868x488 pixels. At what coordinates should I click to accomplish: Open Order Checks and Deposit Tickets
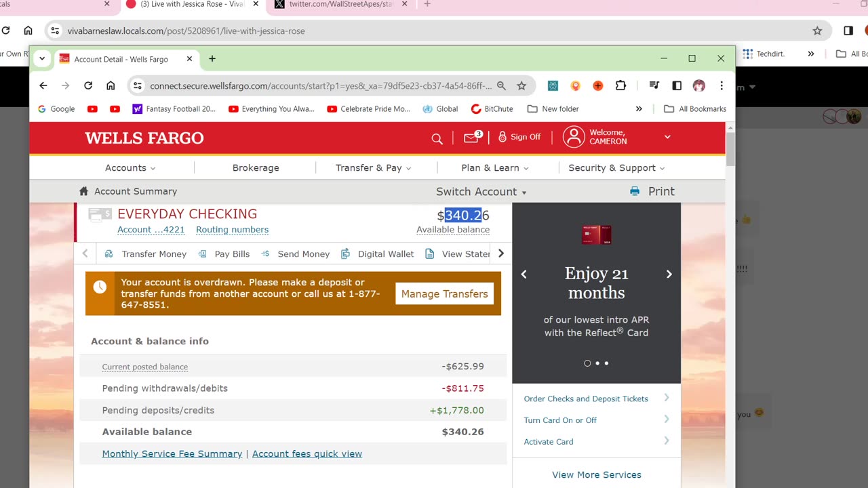point(586,399)
